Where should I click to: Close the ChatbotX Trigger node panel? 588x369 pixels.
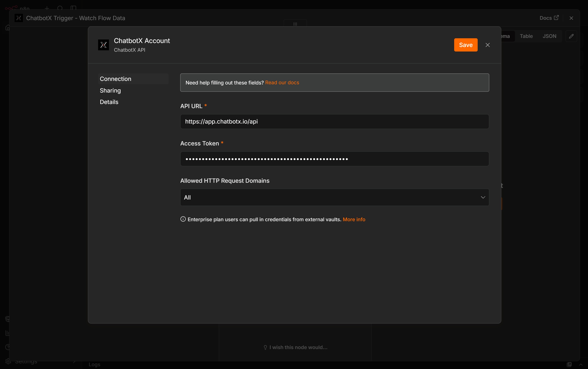(x=571, y=18)
